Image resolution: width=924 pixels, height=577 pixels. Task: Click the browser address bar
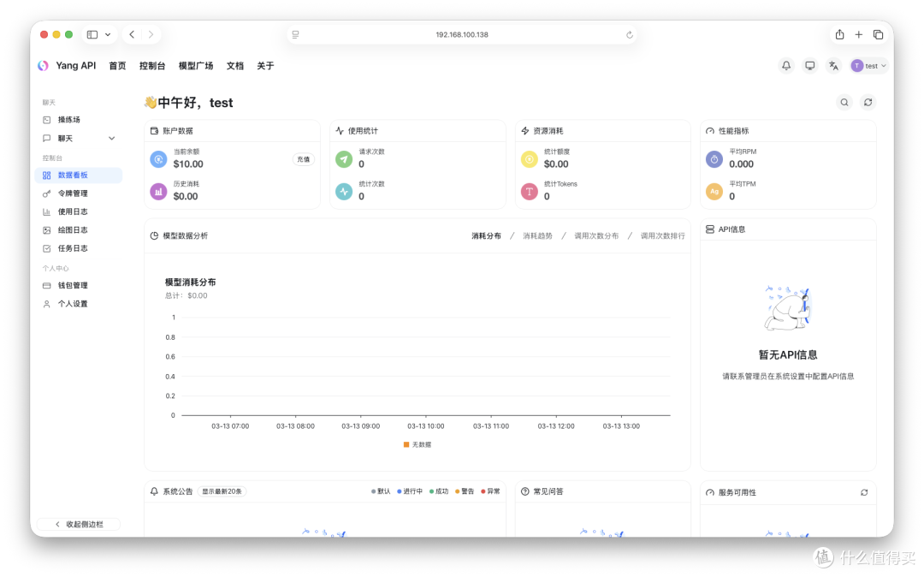click(462, 35)
